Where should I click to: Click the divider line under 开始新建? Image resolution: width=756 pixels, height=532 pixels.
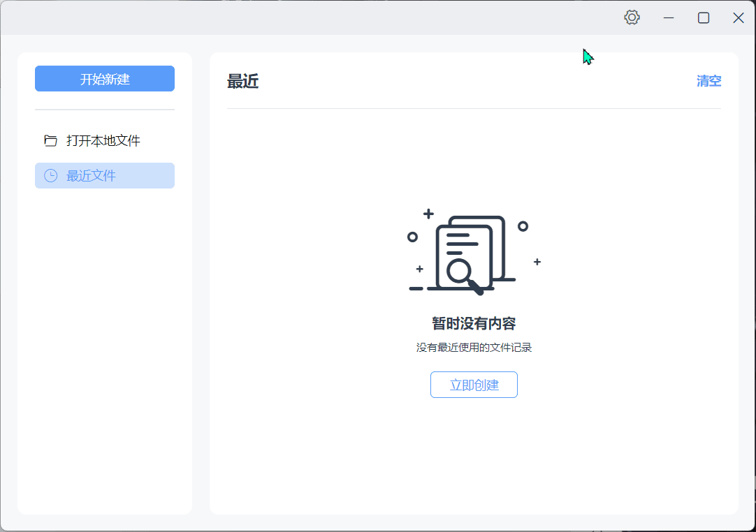pyautogui.click(x=104, y=110)
